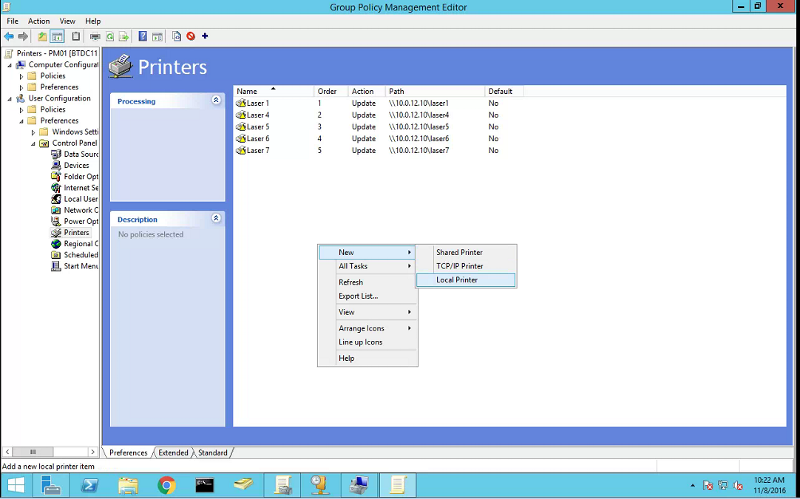Screen dimensions: 800x499
Task: Select Devices in the console tree
Action: tap(77, 165)
